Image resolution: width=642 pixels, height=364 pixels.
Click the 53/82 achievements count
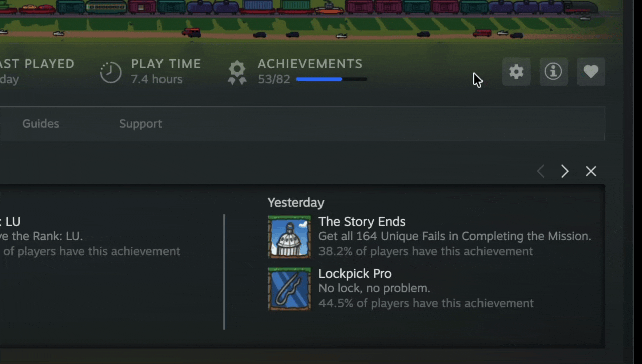point(274,79)
